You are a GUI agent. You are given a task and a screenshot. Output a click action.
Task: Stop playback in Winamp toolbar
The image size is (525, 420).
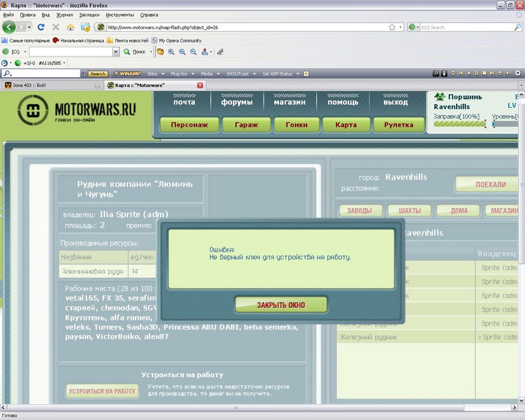coord(484,73)
